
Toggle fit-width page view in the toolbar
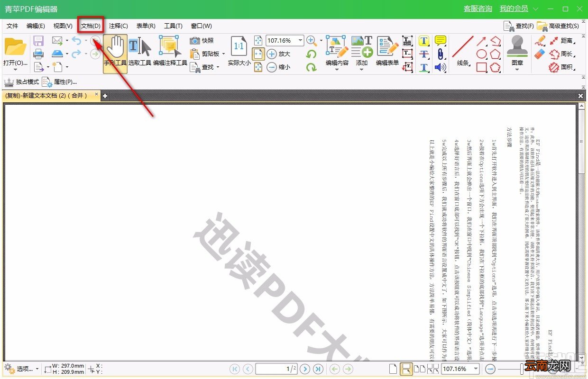(x=258, y=54)
